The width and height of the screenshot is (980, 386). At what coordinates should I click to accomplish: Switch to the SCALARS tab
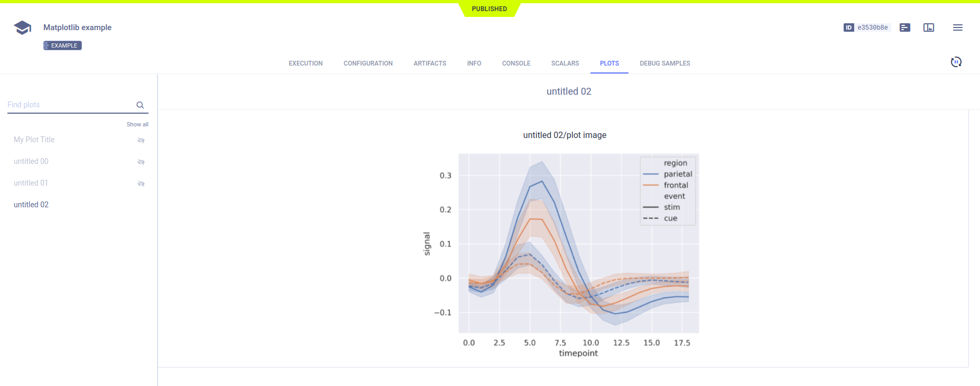pos(565,63)
